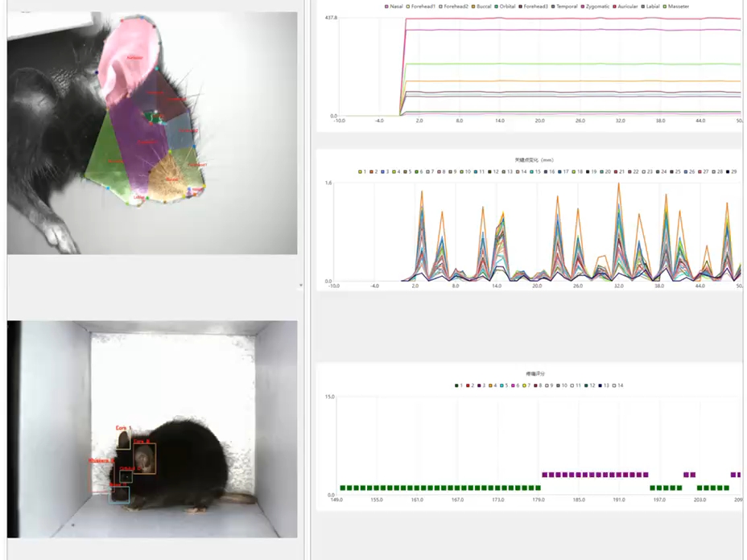Hide the Labial series via its legend
Screen dimensions: 747x560
coord(650,6)
